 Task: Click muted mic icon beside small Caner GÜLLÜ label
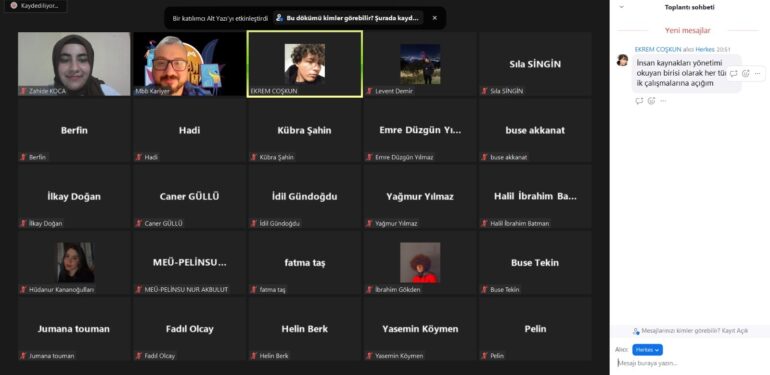point(138,223)
